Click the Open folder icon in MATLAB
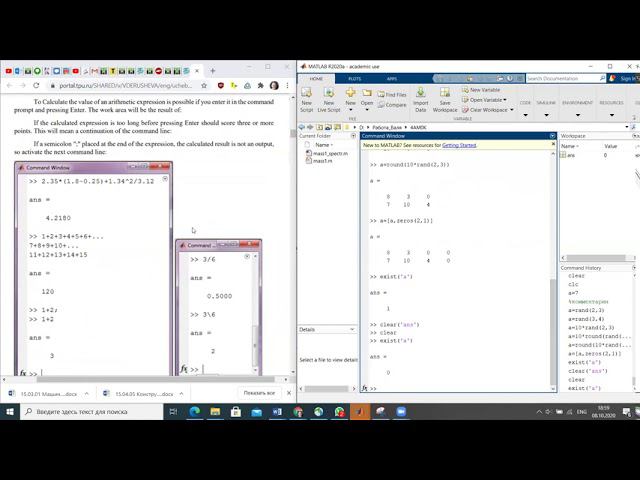 [367, 93]
